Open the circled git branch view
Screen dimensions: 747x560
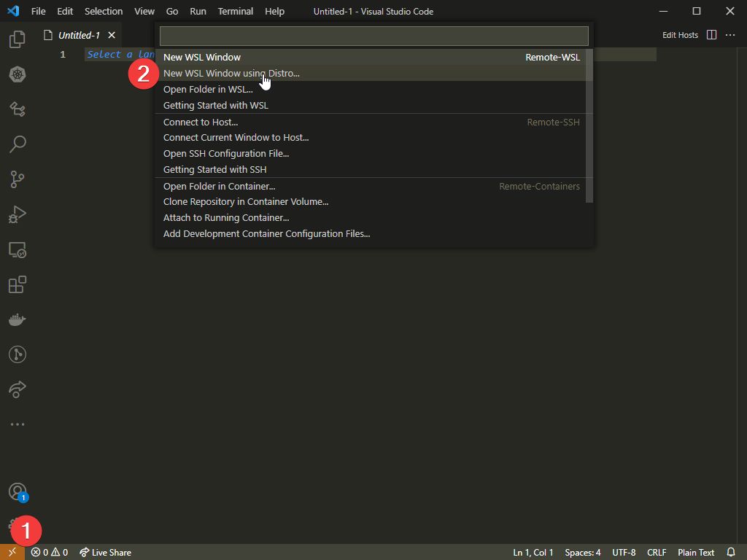tap(18, 355)
